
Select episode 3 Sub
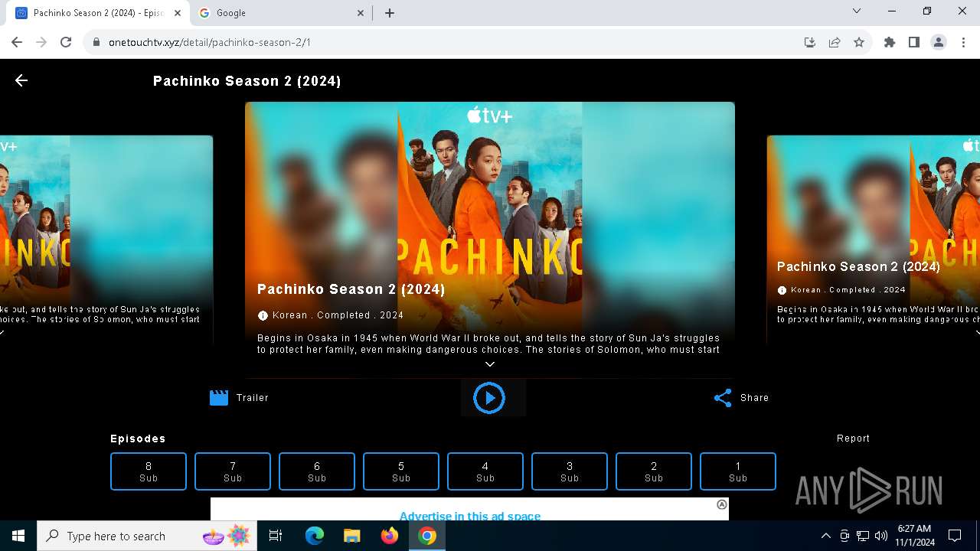(x=570, y=471)
